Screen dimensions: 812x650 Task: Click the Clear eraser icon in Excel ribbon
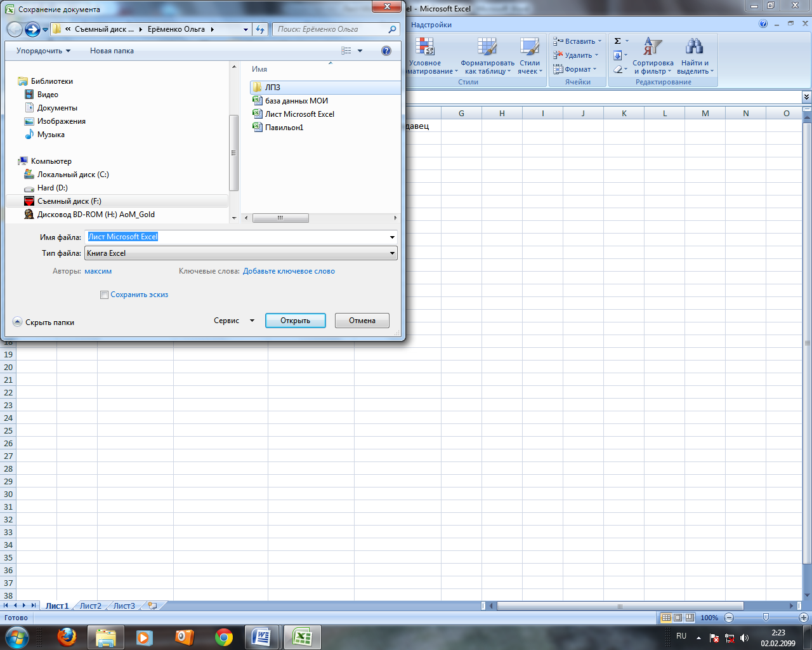point(618,69)
